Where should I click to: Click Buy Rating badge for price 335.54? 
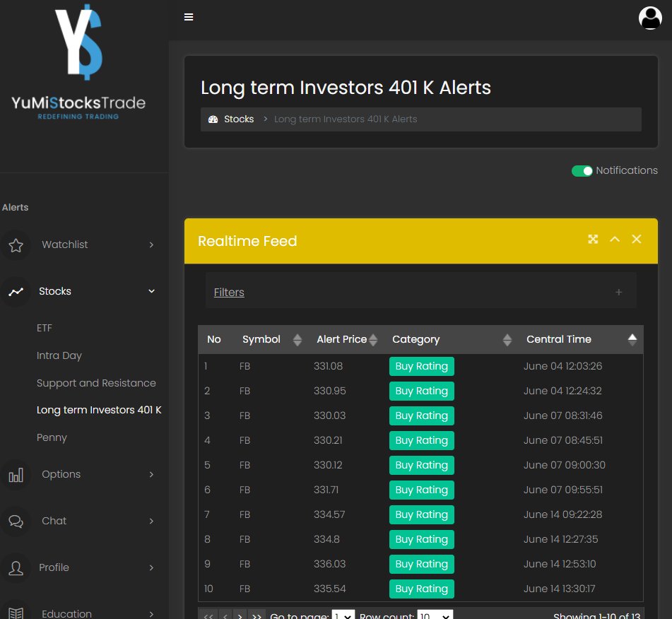tap(422, 589)
